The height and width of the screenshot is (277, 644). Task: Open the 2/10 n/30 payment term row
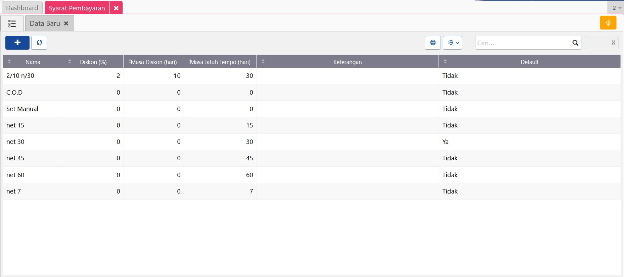click(x=20, y=76)
